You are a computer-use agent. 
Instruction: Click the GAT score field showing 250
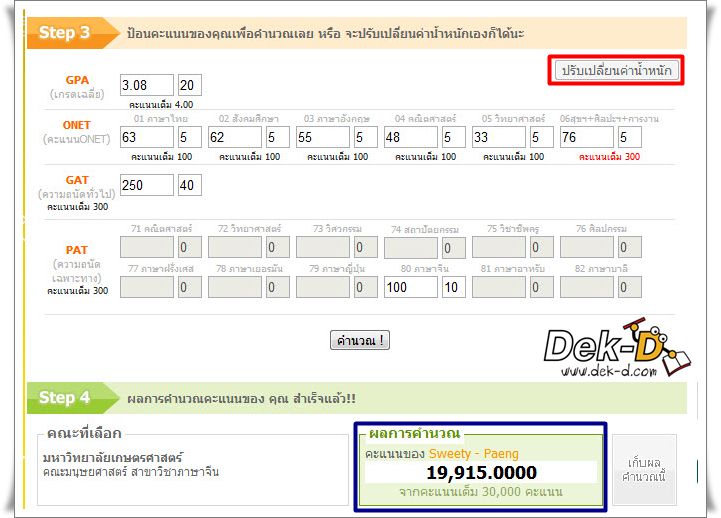click(146, 185)
